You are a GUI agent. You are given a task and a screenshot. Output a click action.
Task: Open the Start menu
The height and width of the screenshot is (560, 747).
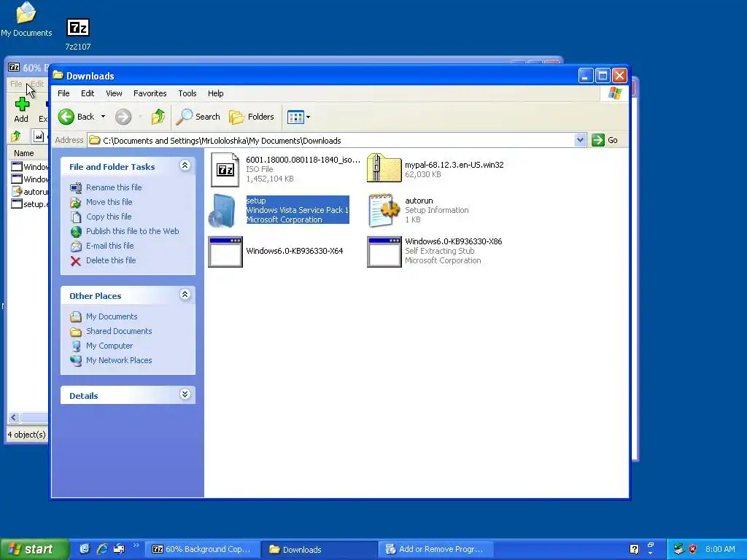[34, 549]
